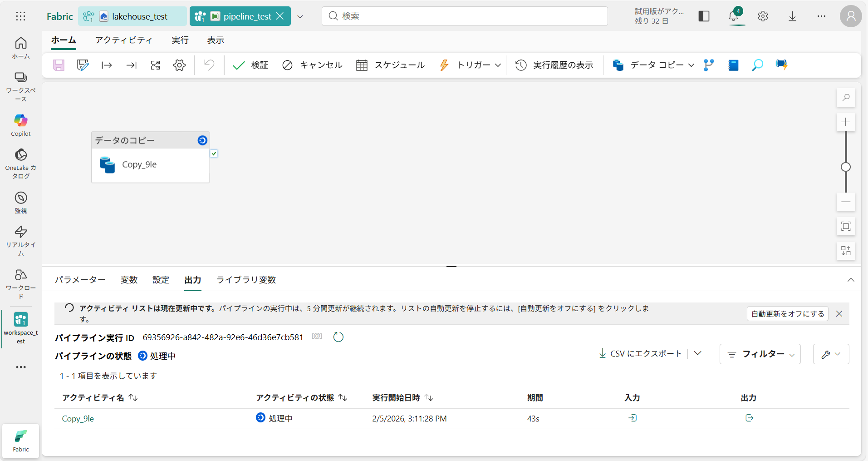Image resolution: width=868 pixels, height=461 pixels.
Task: Expand the トリガー dropdown
Action: pos(498,65)
